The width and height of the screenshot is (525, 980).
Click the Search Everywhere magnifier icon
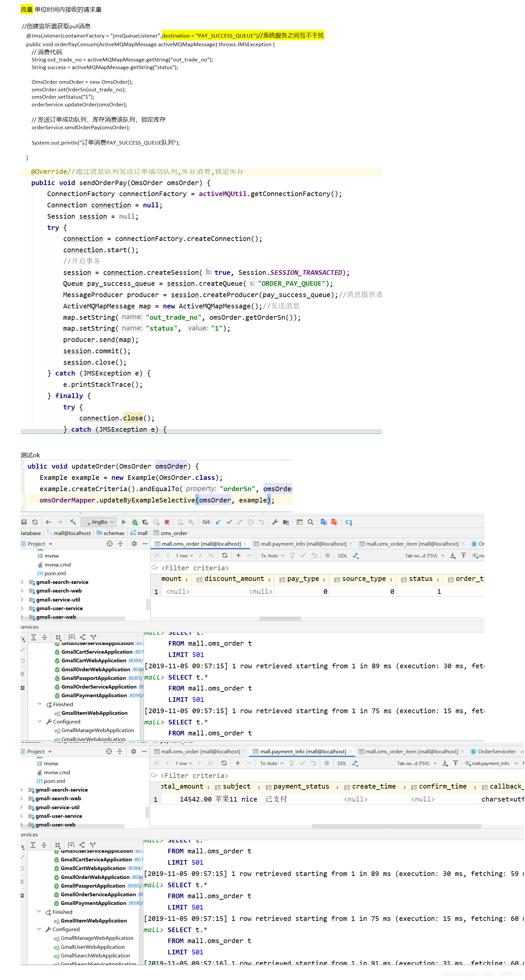(x=310, y=522)
